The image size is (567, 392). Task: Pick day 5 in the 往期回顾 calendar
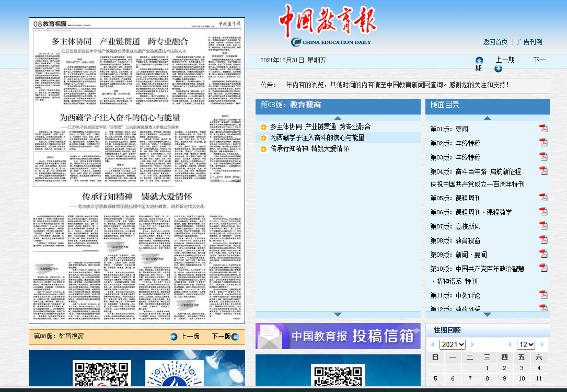pos(435,378)
